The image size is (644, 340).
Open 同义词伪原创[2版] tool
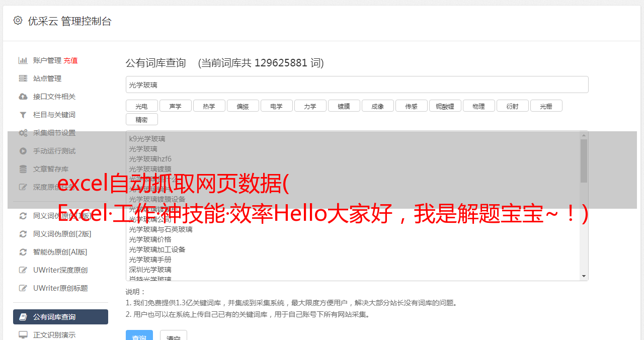click(x=62, y=234)
